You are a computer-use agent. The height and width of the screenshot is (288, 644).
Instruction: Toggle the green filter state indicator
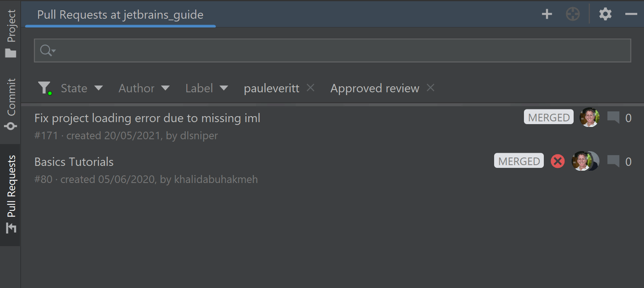(x=50, y=93)
